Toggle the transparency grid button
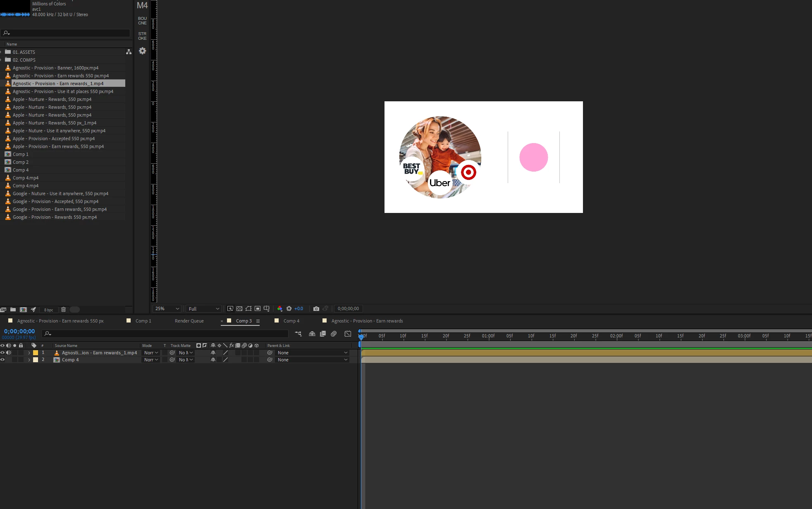The image size is (812, 509). tap(239, 309)
